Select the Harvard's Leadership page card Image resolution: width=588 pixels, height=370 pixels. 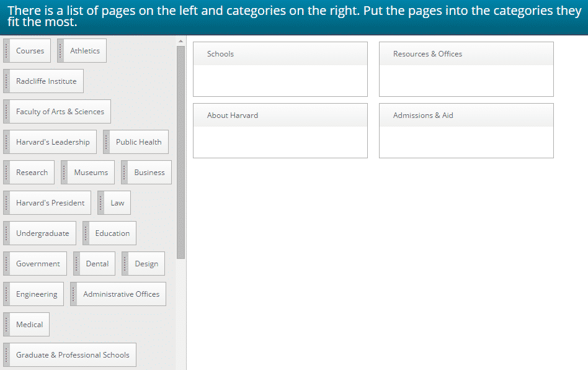pos(53,142)
